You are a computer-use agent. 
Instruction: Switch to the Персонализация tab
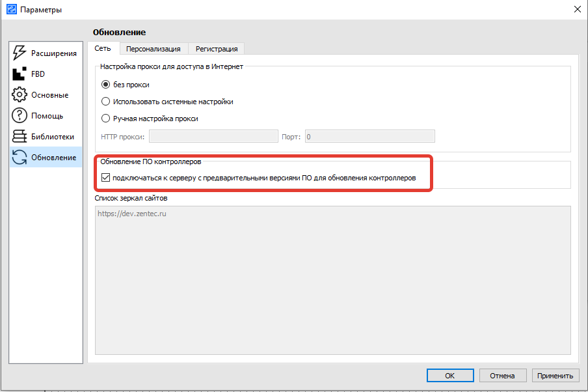click(x=153, y=49)
